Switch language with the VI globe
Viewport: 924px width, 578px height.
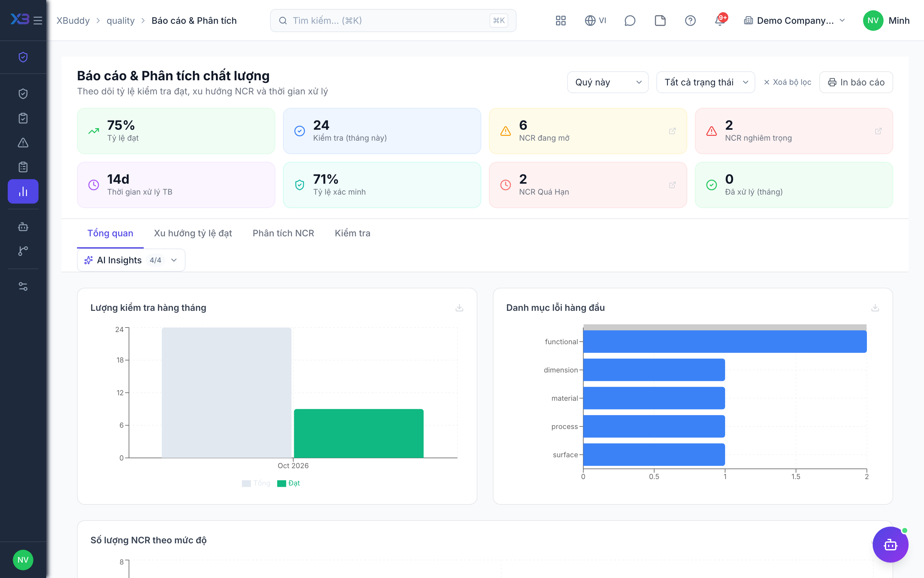pos(595,20)
